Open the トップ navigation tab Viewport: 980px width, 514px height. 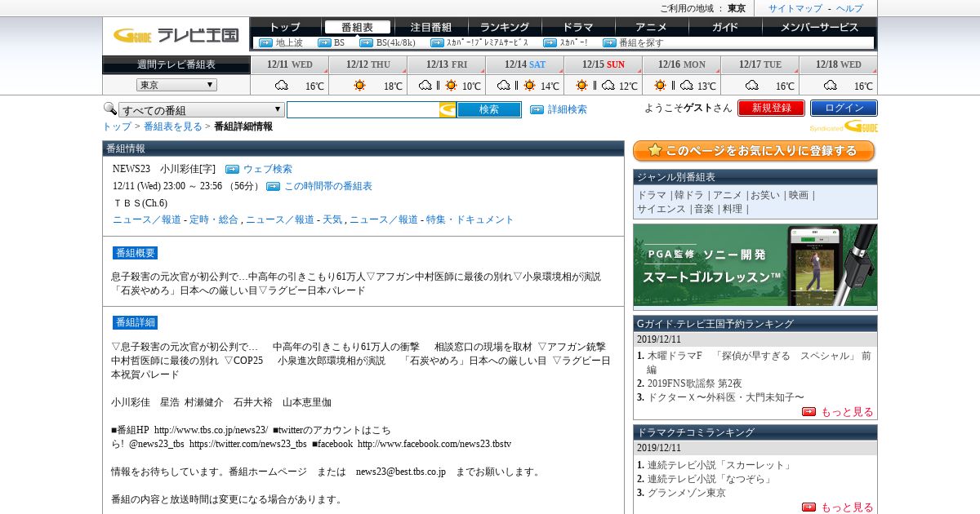point(284,27)
